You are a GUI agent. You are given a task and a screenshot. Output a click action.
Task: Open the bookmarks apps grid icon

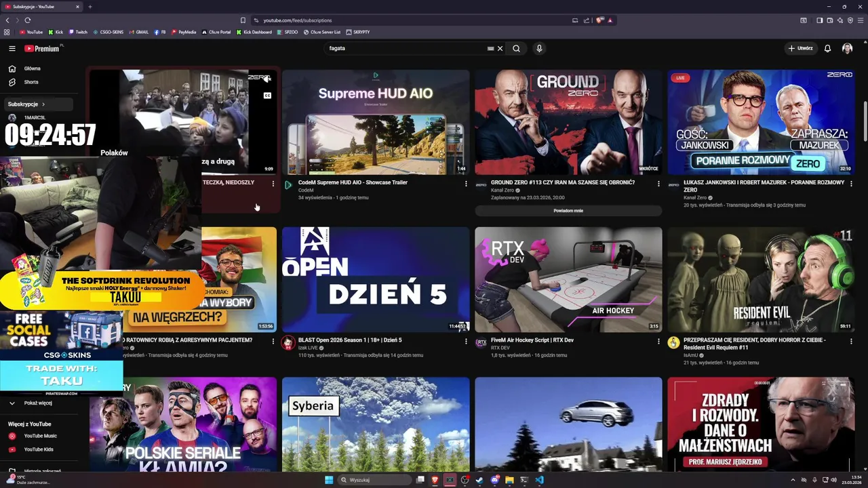[x=7, y=32]
